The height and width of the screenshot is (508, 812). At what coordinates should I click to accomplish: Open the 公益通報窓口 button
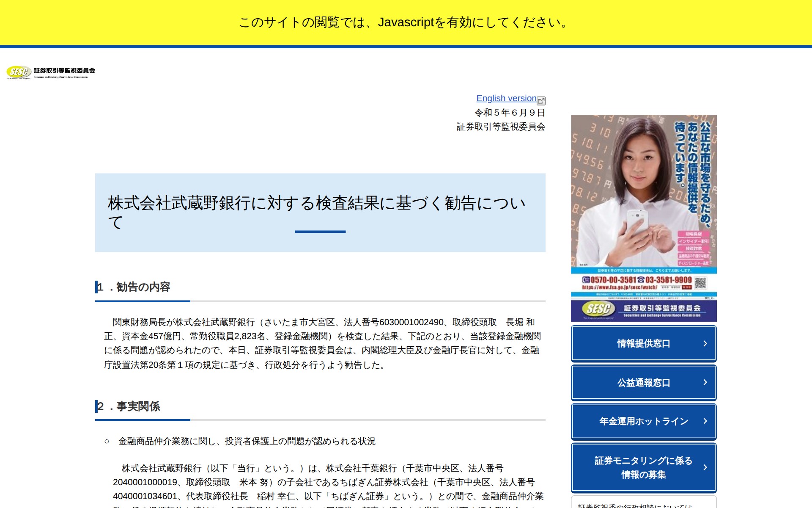pyautogui.click(x=643, y=383)
